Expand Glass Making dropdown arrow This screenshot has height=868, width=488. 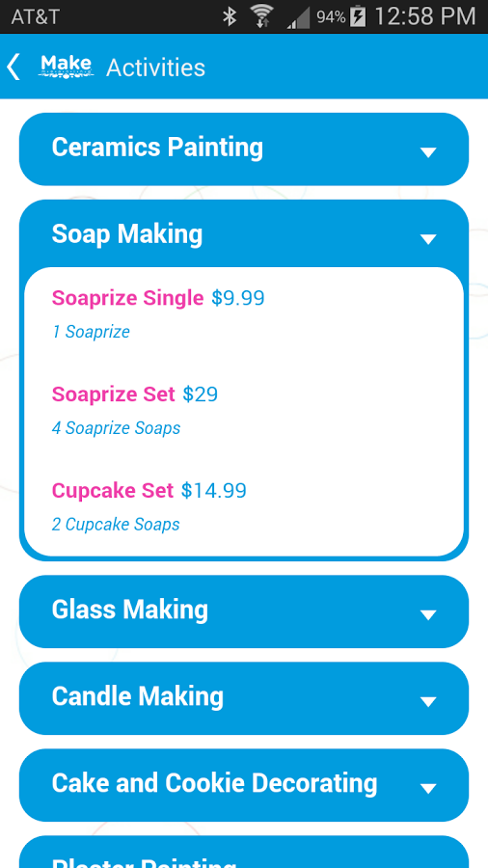(428, 614)
